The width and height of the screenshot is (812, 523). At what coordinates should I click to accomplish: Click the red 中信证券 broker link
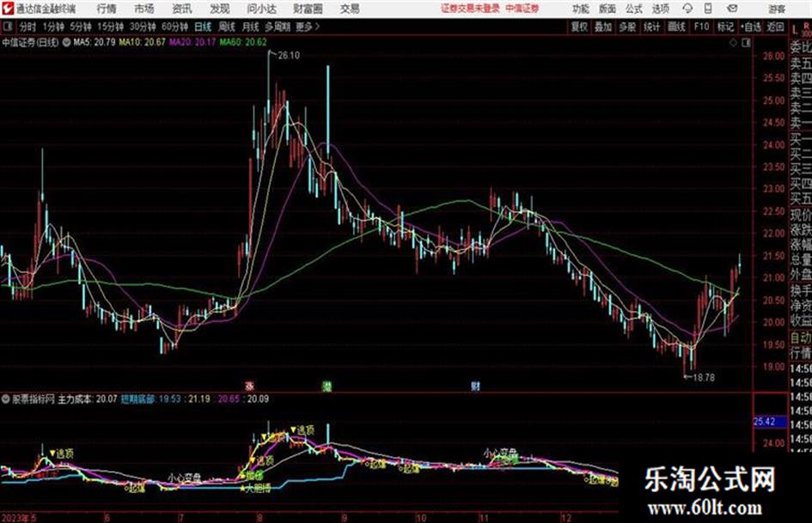point(522,9)
